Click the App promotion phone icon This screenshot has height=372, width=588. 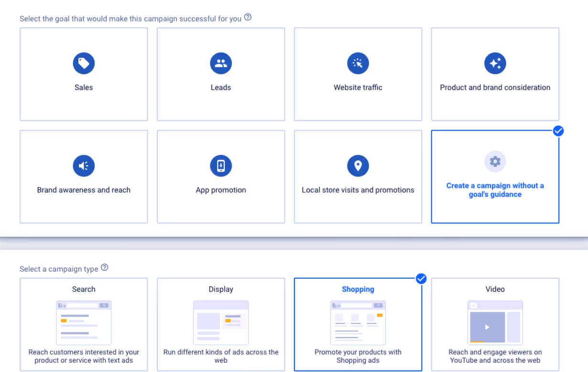click(x=221, y=166)
